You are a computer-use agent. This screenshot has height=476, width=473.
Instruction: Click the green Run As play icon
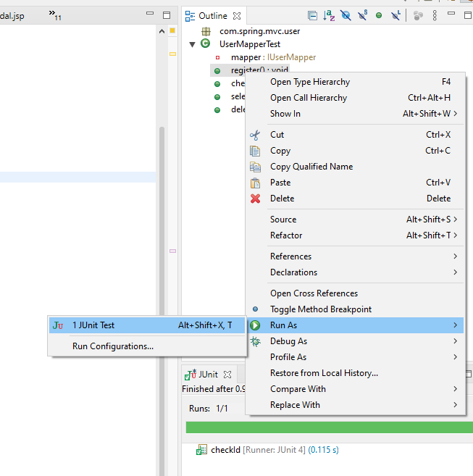255,325
